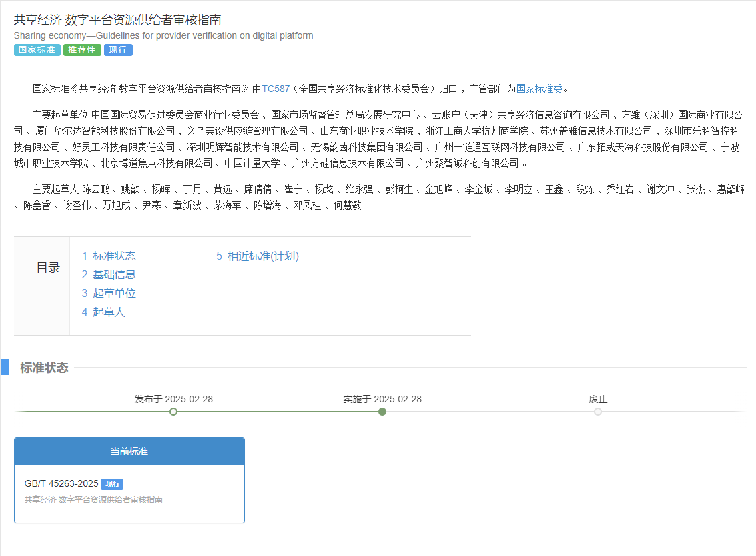
Task: Click the 废止 status label
Action: click(598, 399)
